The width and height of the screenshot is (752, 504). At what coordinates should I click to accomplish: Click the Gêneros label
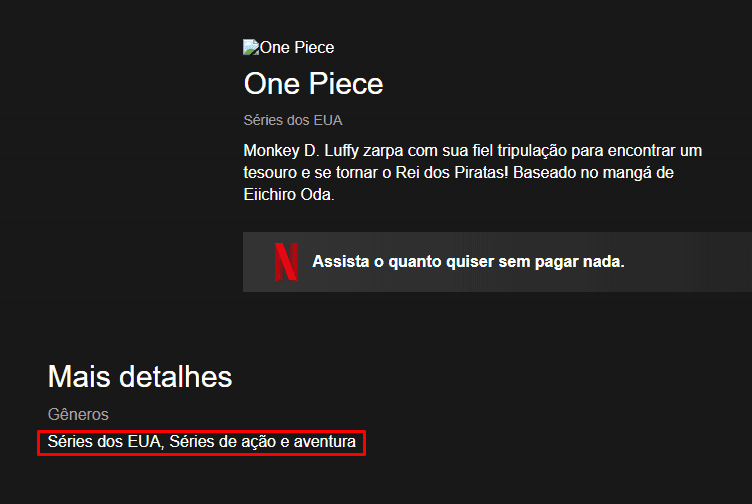pos(78,414)
